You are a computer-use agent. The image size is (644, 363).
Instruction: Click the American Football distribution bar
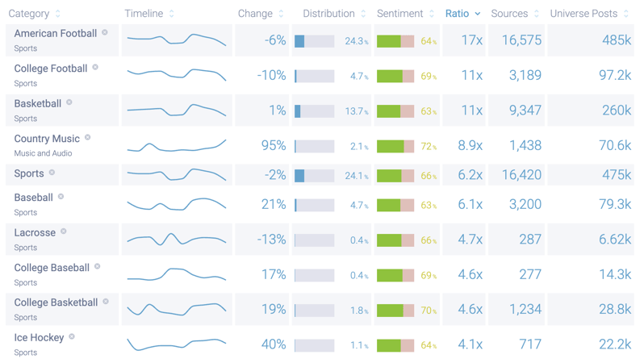[x=315, y=41]
